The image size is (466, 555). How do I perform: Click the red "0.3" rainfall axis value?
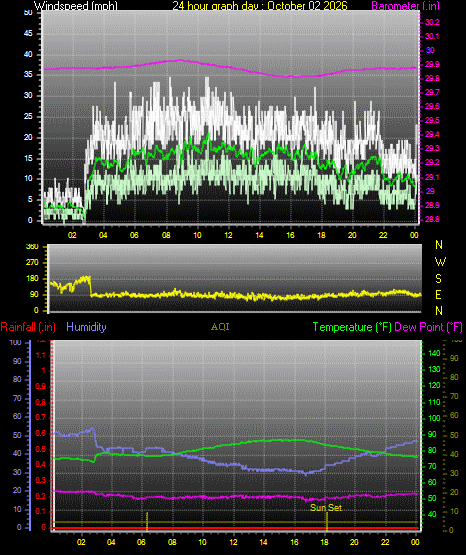[x=41, y=480]
